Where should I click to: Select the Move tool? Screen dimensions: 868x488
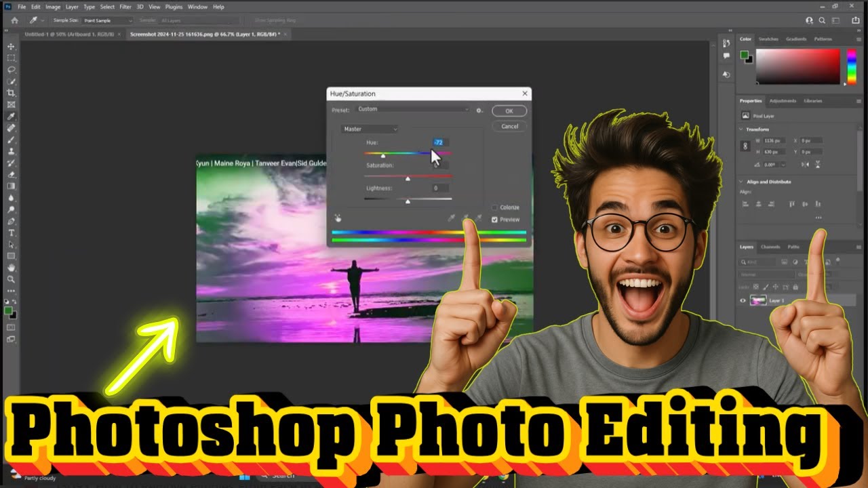click(12, 46)
